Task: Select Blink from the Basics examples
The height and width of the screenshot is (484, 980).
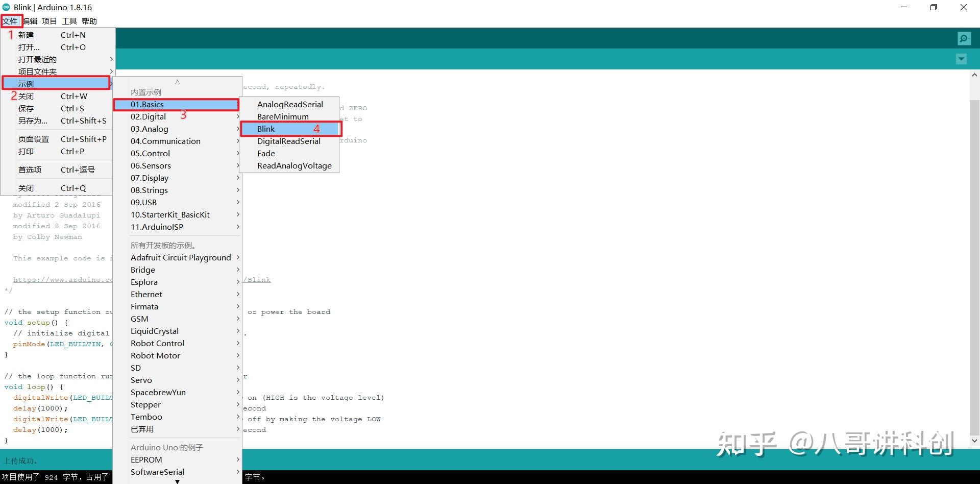Action: point(266,129)
